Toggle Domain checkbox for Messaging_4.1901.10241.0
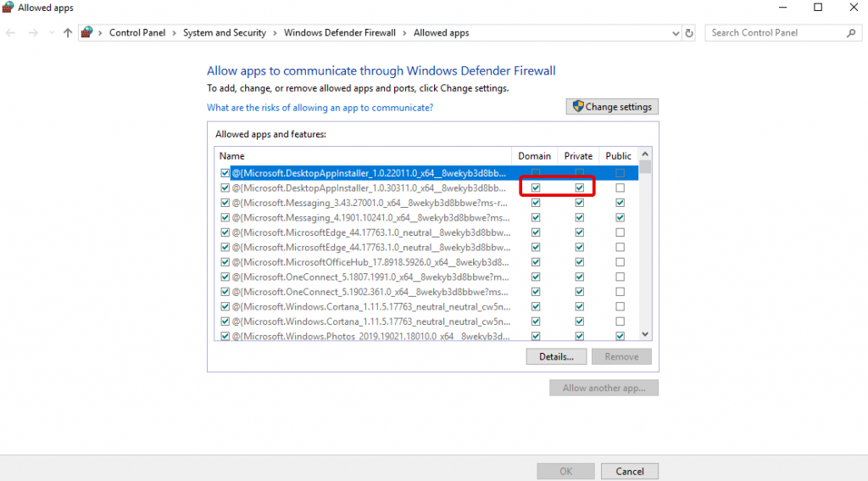868x481 pixels. (536, 218)
